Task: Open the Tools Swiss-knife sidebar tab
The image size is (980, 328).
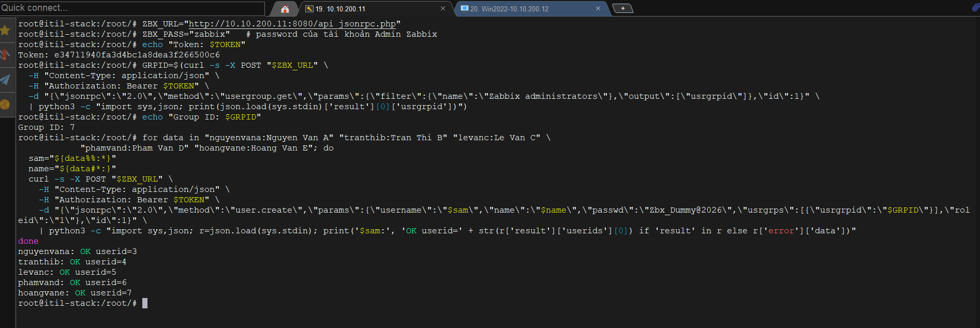Action: click(x=6, y=55)
